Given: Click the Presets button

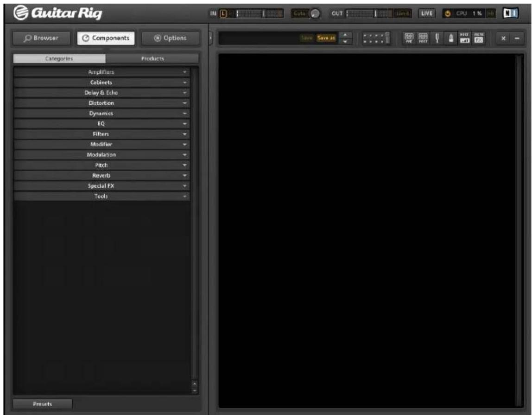Looking at the screenshot, I should [43, 404].
